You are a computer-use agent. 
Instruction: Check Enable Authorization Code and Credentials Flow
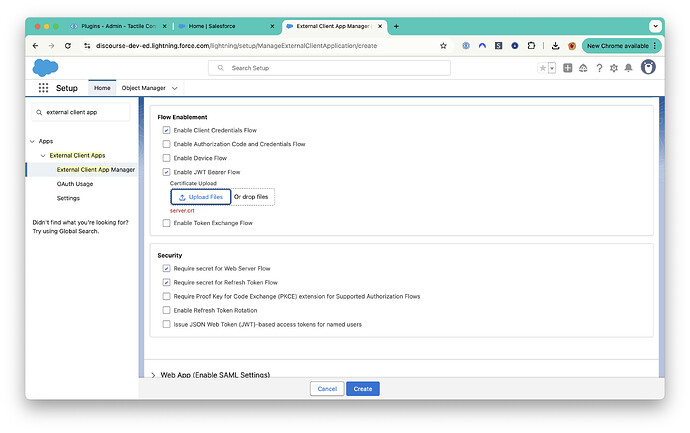click(166, 144)
